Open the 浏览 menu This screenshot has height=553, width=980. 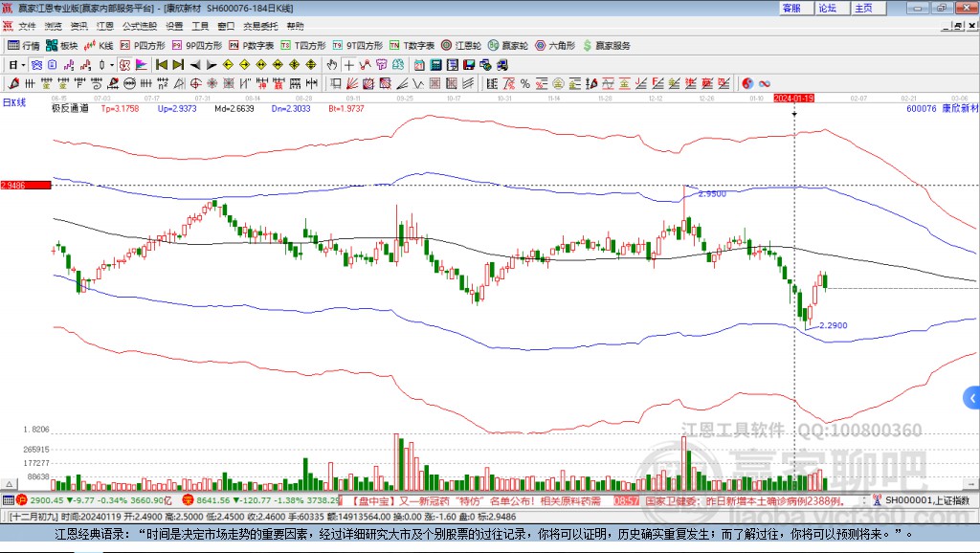[x=54, y=26]
